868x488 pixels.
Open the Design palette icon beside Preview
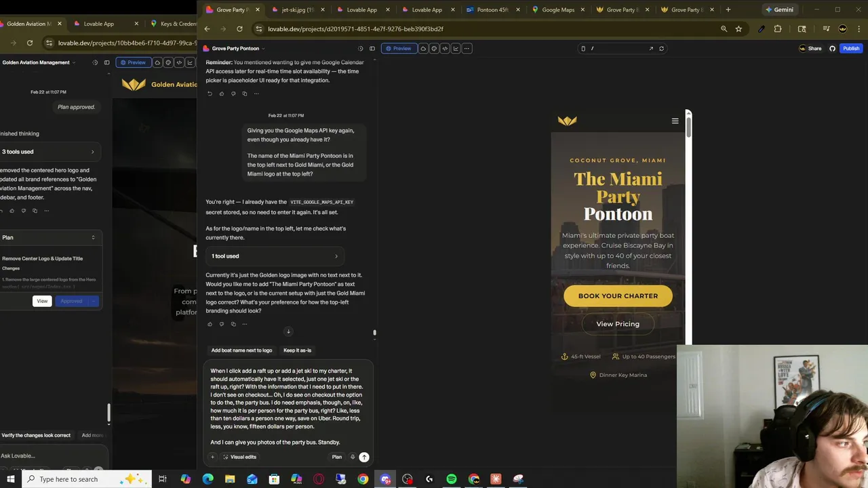pos(434,49)
